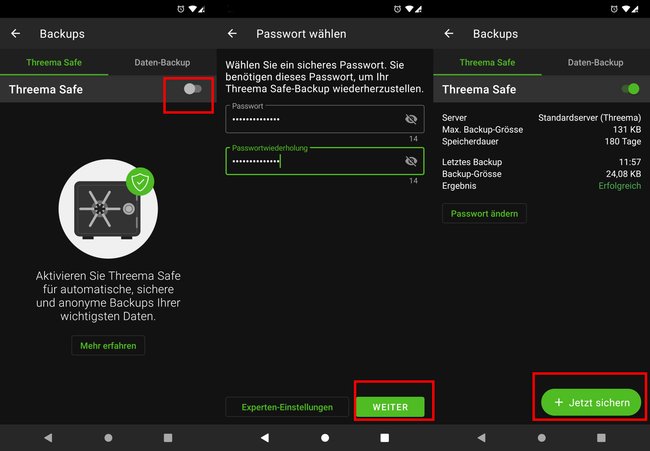The height and width of the screenshot is (451, 650).
Task: Go back from Passwort wählen screen
Action: point(232,34)
